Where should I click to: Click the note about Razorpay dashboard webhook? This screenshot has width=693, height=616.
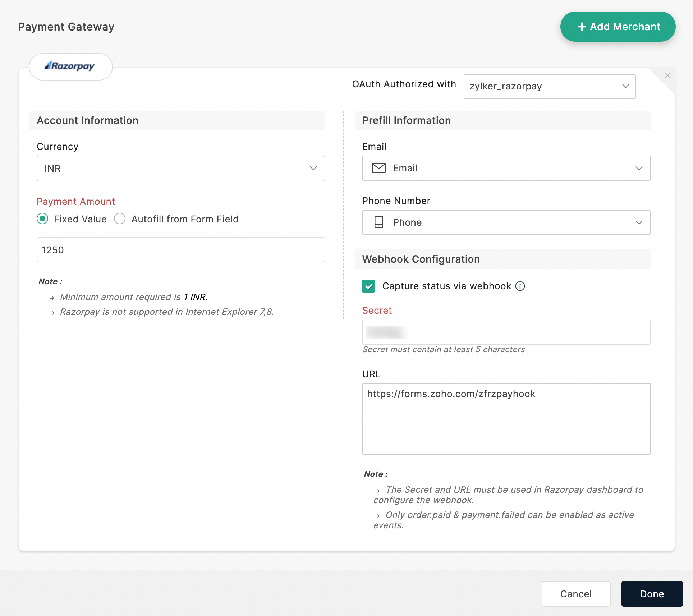pyautogui.click(x=508, y=495)
